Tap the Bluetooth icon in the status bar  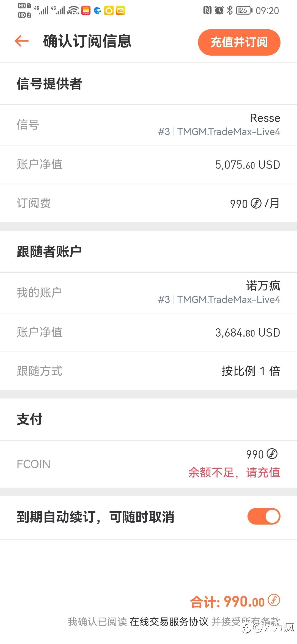click(x=230, y=10)
